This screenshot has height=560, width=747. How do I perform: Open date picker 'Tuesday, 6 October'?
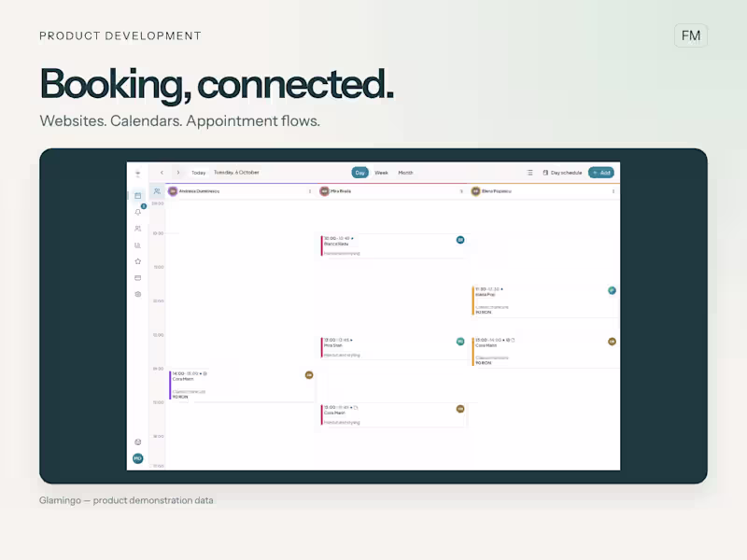(236, 173)
